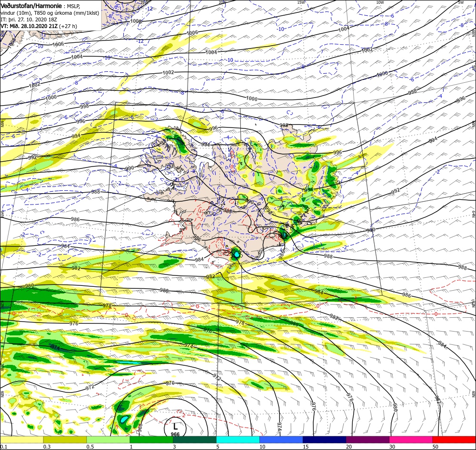The height and width of the screenshot is (450, 476).
Task: Click the 970 isobar label near the low
Action: (170, 383)
